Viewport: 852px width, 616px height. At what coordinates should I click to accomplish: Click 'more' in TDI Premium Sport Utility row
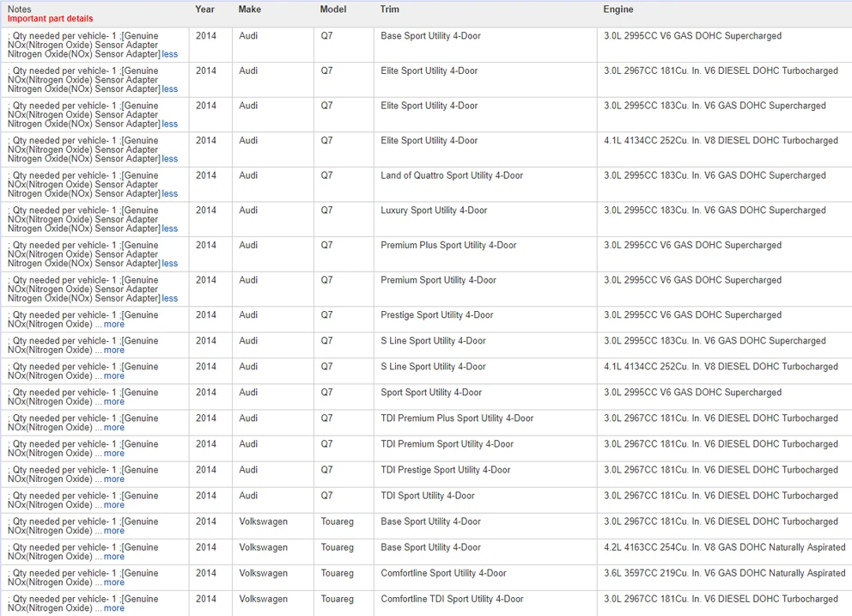(x=114, y=454)
